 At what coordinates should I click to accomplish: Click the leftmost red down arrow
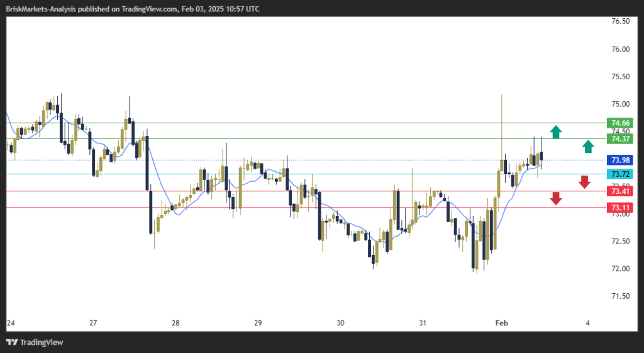pos(555,199)
